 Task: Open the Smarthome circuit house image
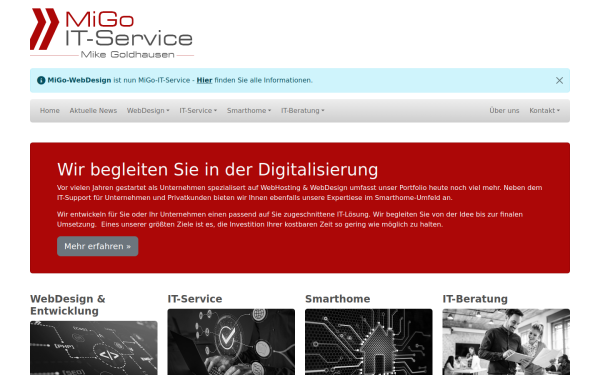coord(369,342)
